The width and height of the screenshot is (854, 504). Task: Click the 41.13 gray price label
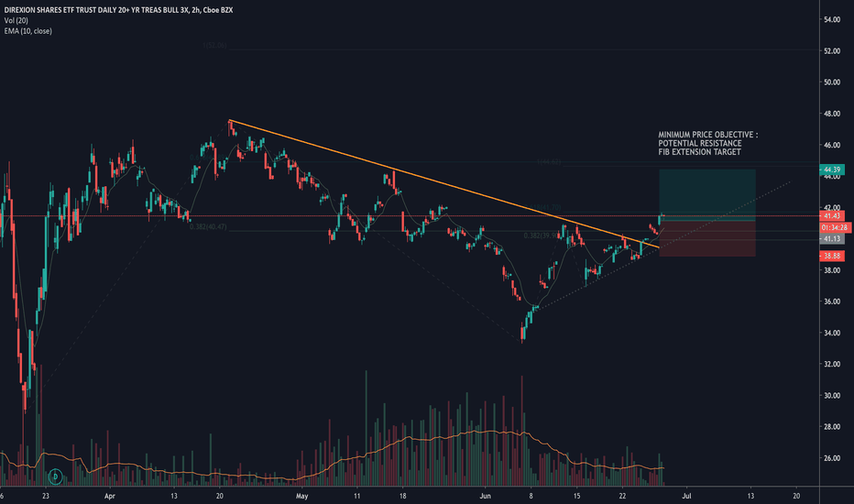coord(832,238)
